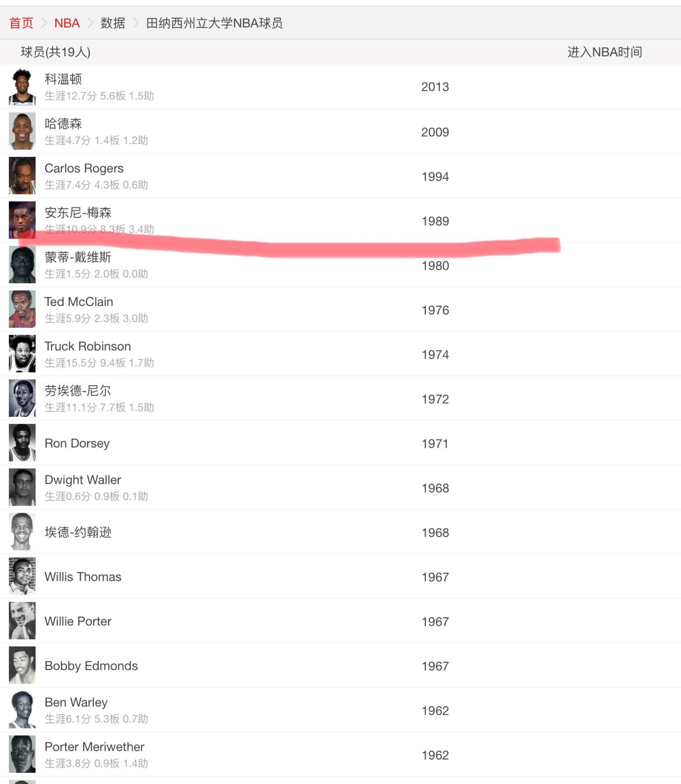Open 劳埃德-尼尔's avatar thumbnail

[22, 398]
